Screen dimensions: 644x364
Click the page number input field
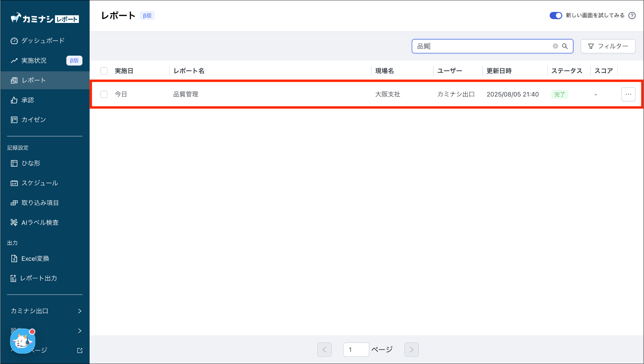(356, 350)
